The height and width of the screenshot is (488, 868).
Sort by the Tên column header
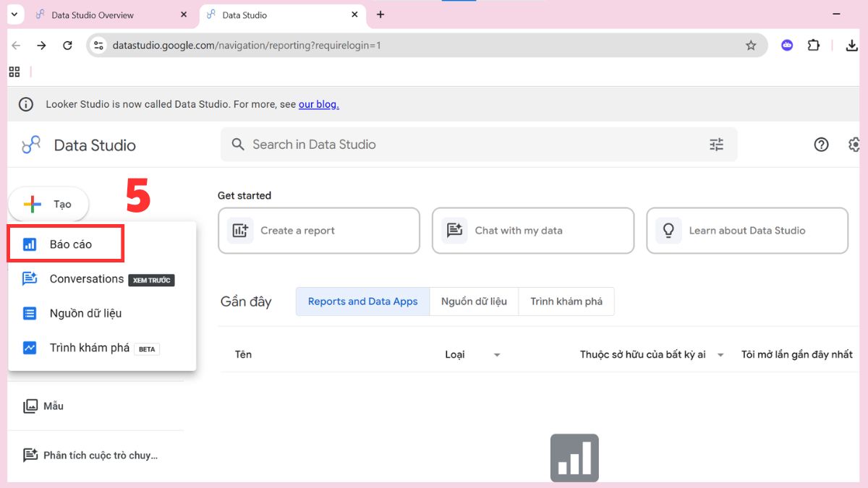[244, 354]
